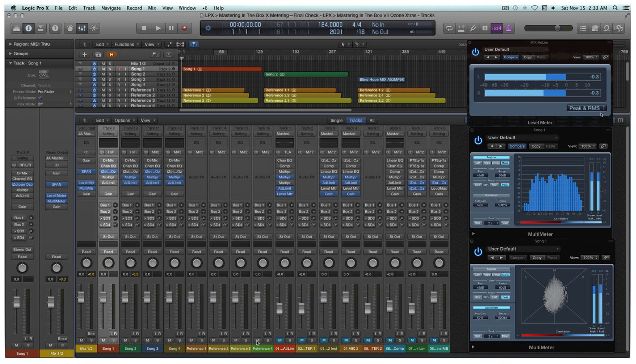
Task: Open Quick Help question mark icon
Action: click(x=55, y=28)
